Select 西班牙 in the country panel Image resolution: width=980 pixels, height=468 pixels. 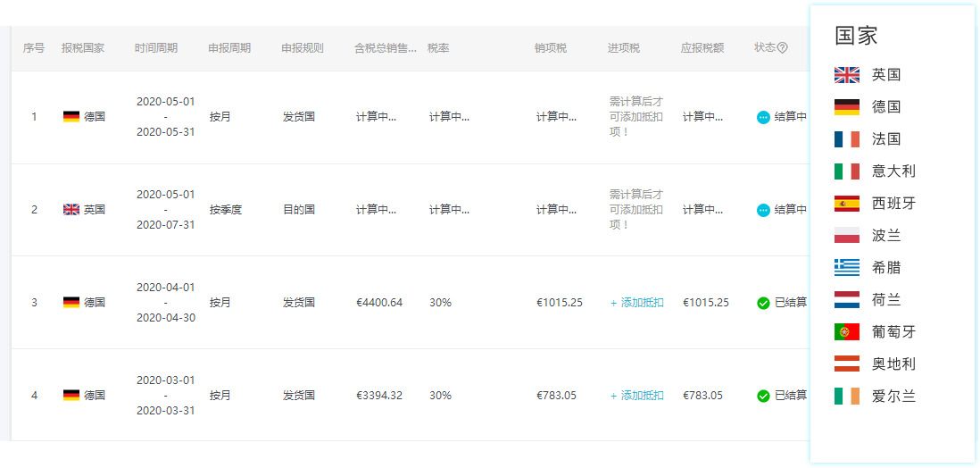[893, 204]
